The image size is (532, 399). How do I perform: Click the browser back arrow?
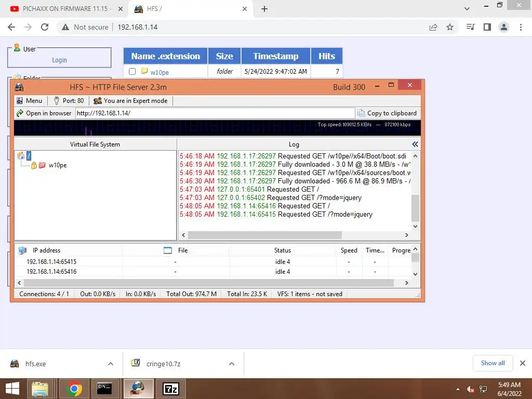click(11, 27)
